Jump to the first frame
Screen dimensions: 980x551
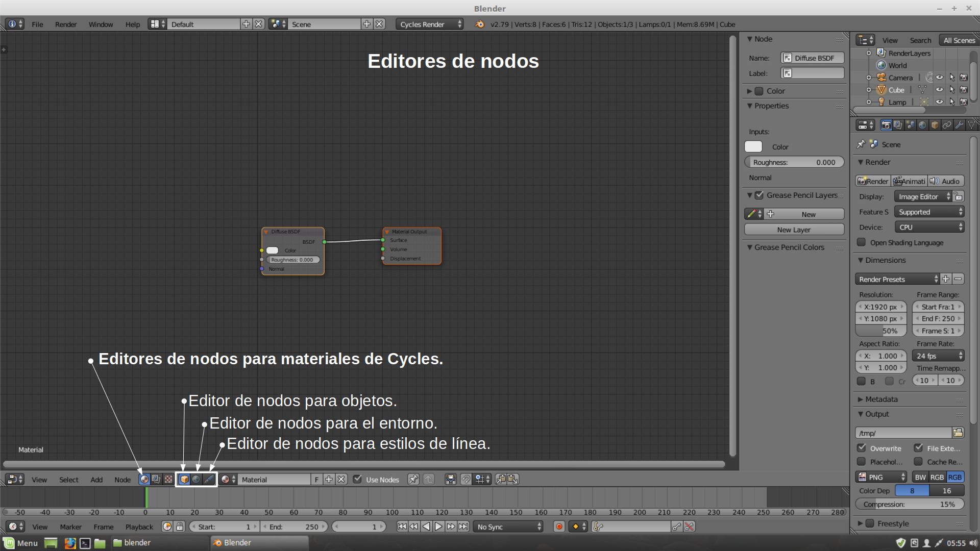tap(402, 527)
